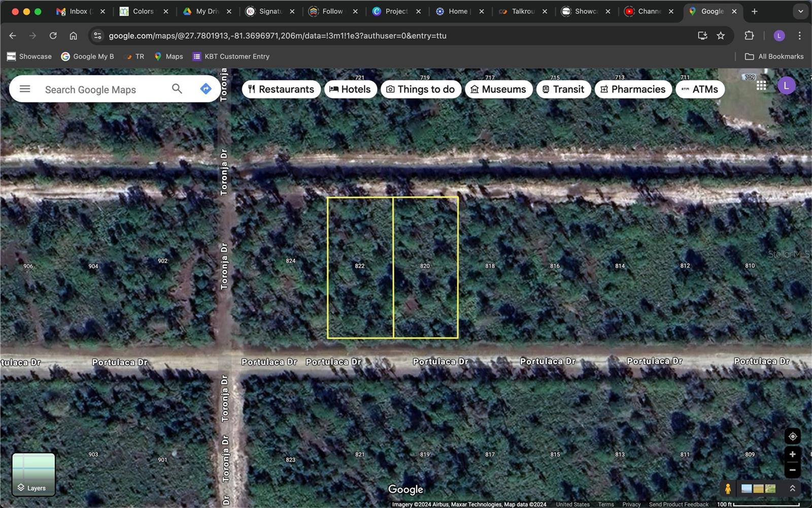812x508 pixels.
Task: Open the Google Maps hamburger menu
Action: coord(24,89)
